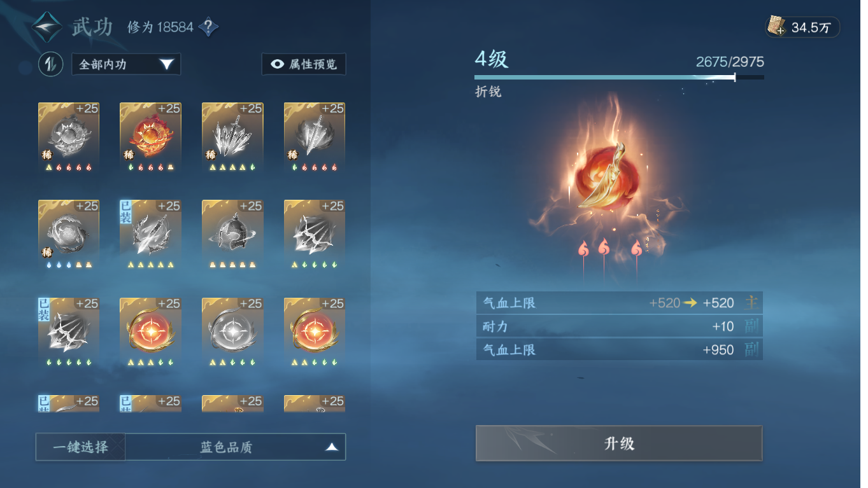Select the 耐力 +10 attribute row
Image resolution: width=868 pixels, height=488 pixels.
[x=619, y=326]
